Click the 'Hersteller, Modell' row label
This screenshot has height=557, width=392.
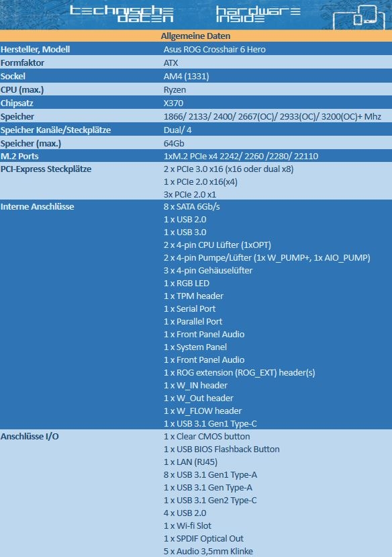(x=35, y=49)
